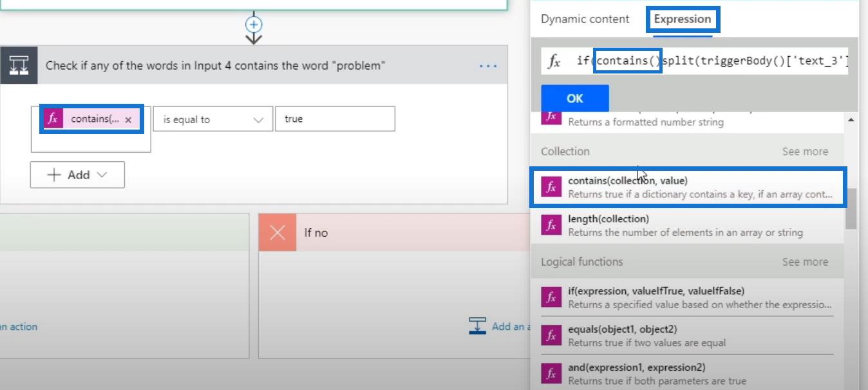Click the function list scrollbar thumb
868x390 pixels.
tap(851, 208)
